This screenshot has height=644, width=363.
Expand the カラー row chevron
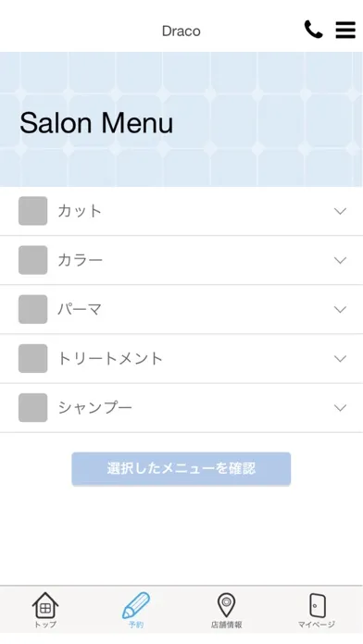coord(340,260)
